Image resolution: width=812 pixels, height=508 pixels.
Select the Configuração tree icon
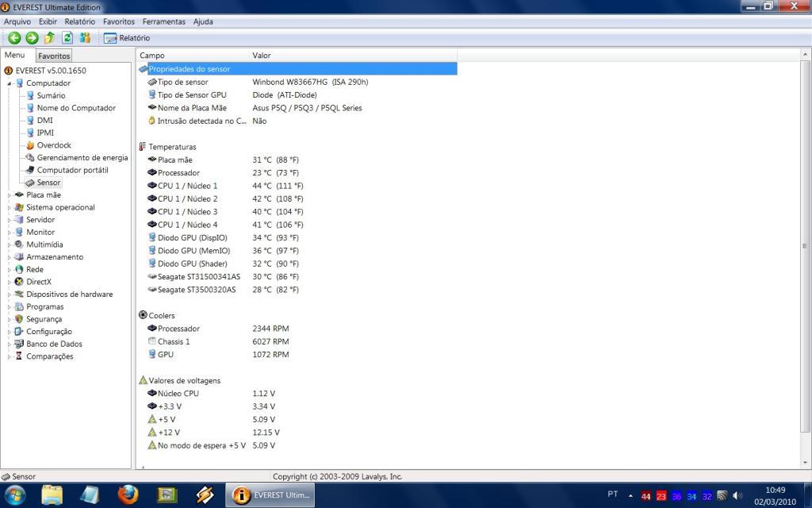tap(19, 331)
